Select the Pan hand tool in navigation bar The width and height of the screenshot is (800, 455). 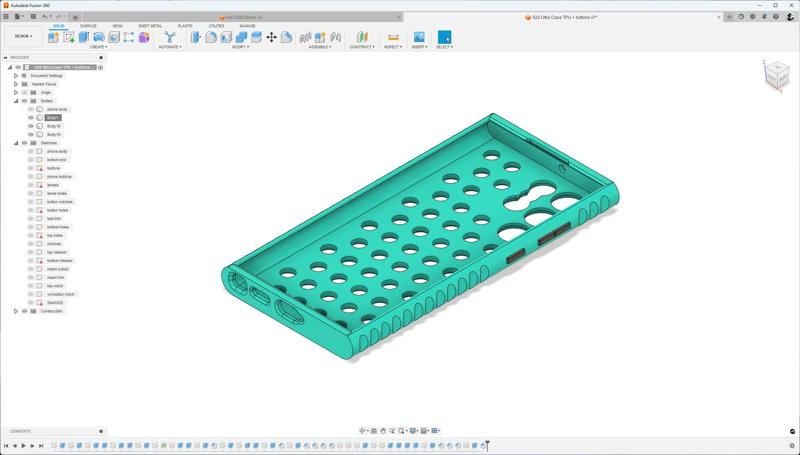pos(383,431)
